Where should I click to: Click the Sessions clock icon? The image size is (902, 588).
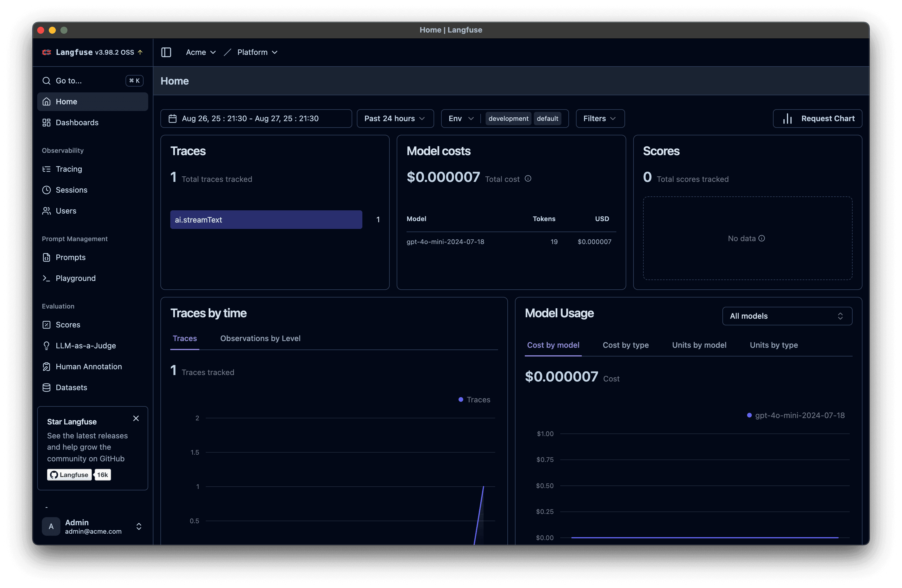(46, 190)
